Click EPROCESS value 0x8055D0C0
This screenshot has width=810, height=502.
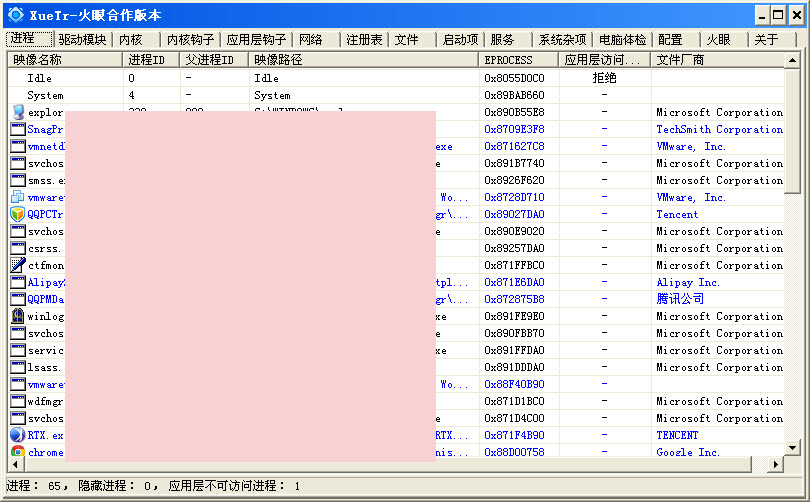tap(515, 78)
